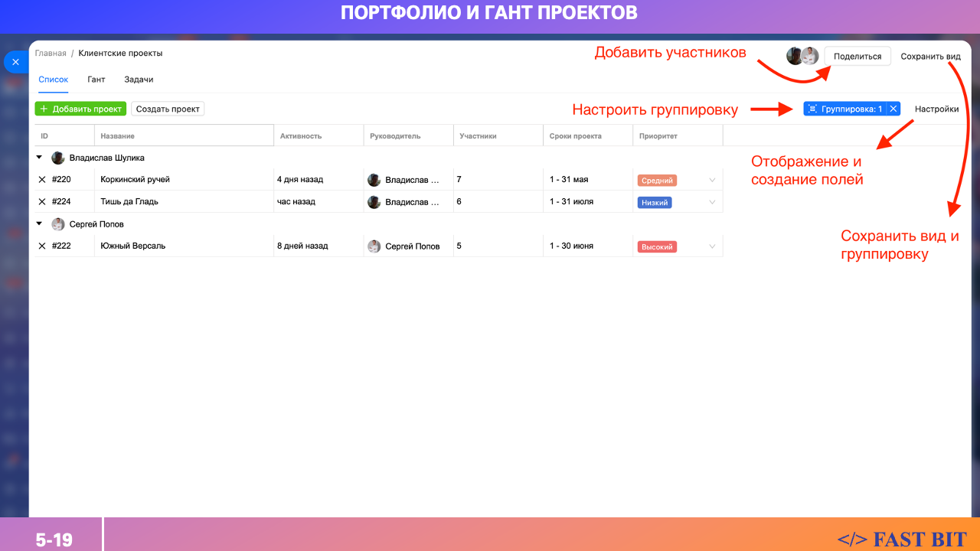
Task: Open the Задачи tab
Action: (x=139, y=80)
